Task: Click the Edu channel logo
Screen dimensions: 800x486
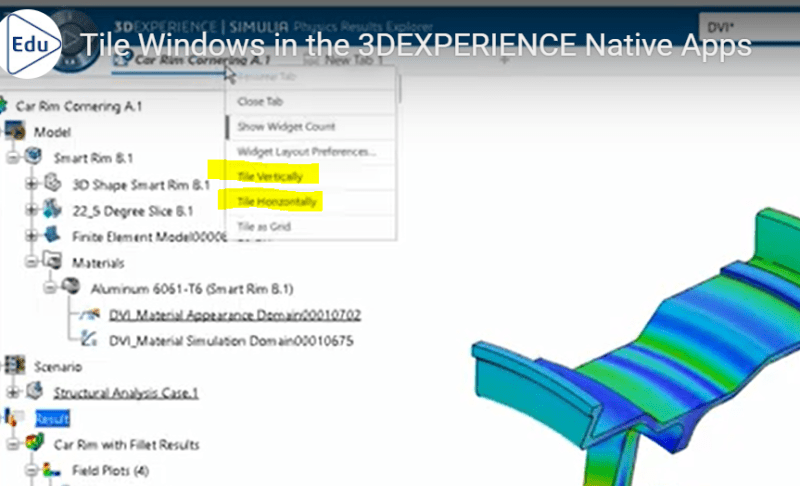Action: tap(31, 44)
